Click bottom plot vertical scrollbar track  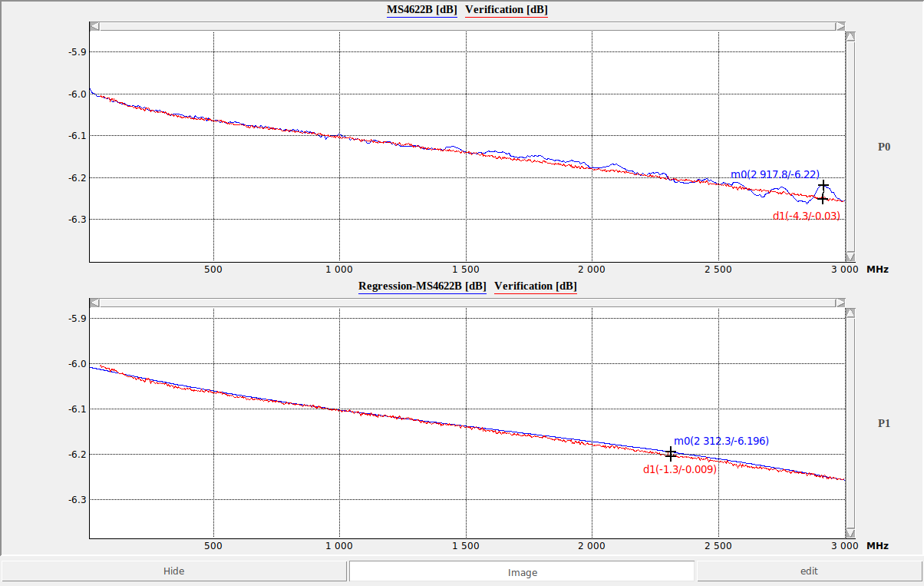850,422
